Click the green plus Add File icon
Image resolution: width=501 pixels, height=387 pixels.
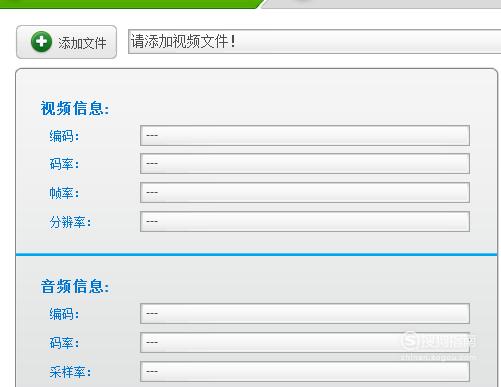pos(41,42)
